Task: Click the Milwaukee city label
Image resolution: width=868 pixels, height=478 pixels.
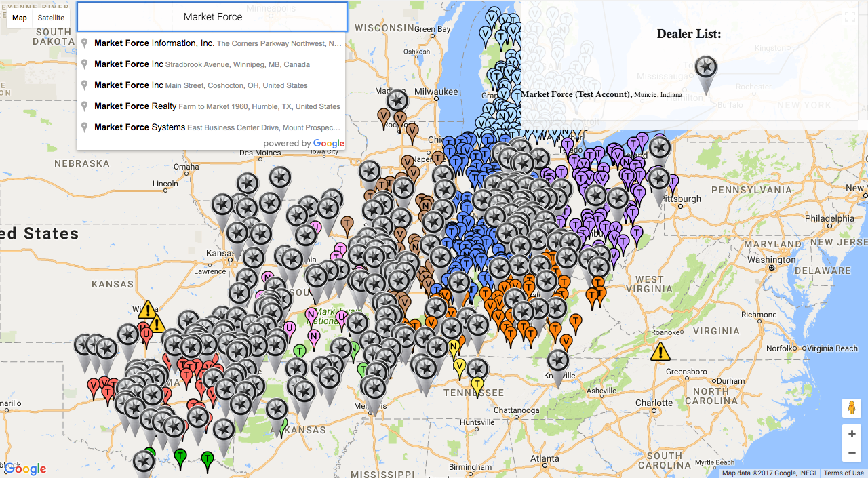Action: [437, 91]
